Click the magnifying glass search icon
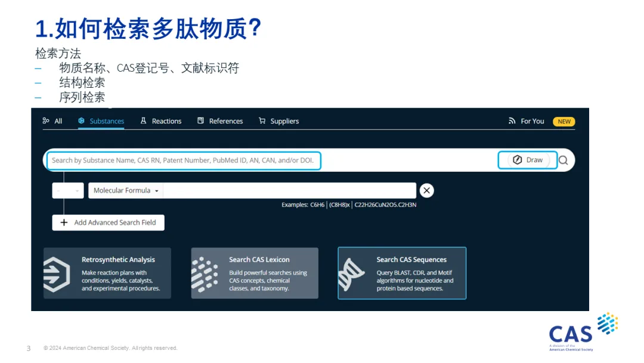Screen dimensions: 644x363 [x=563, y=161]
